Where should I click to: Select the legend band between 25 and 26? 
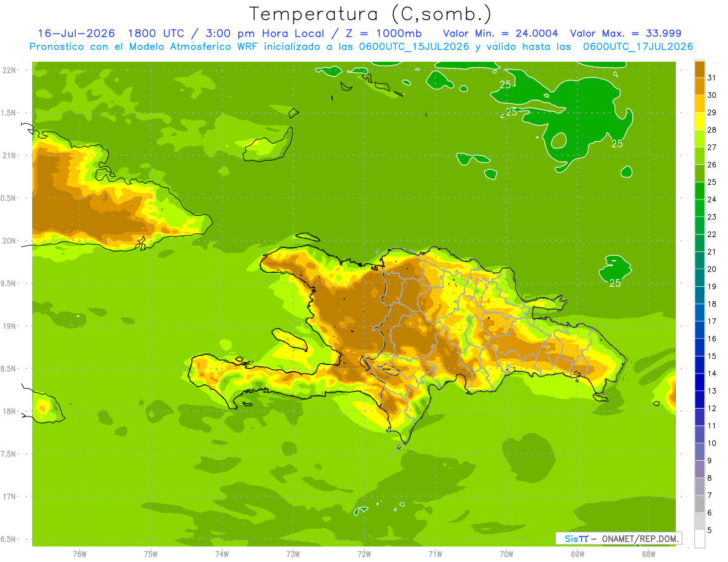[x=699, y=173]
